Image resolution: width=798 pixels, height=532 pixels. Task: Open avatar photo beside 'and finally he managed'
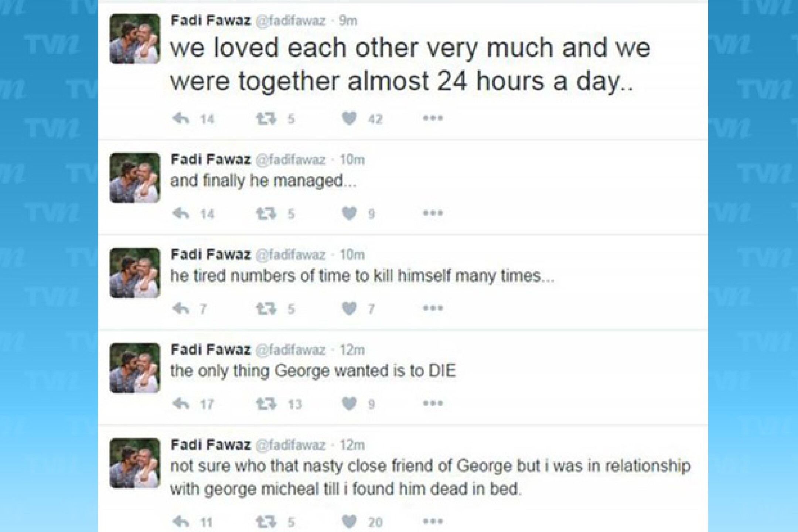pos(135,178)
